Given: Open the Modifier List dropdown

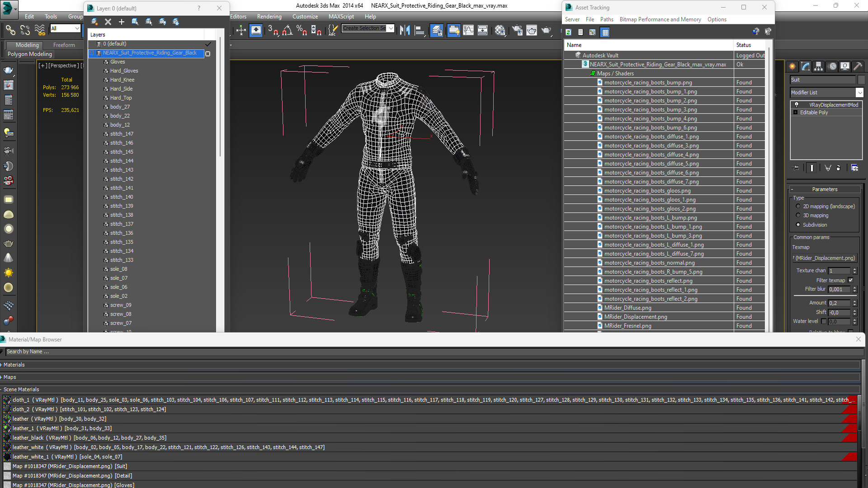Looking at the screenshot, I should point(859,92).
